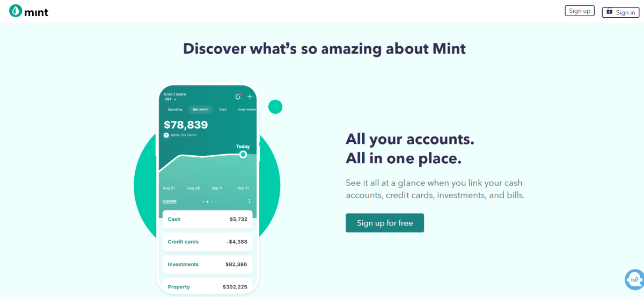Click the Today marker on the graph
This screenshot has height=297, width=644.
(x=243, y=154)
